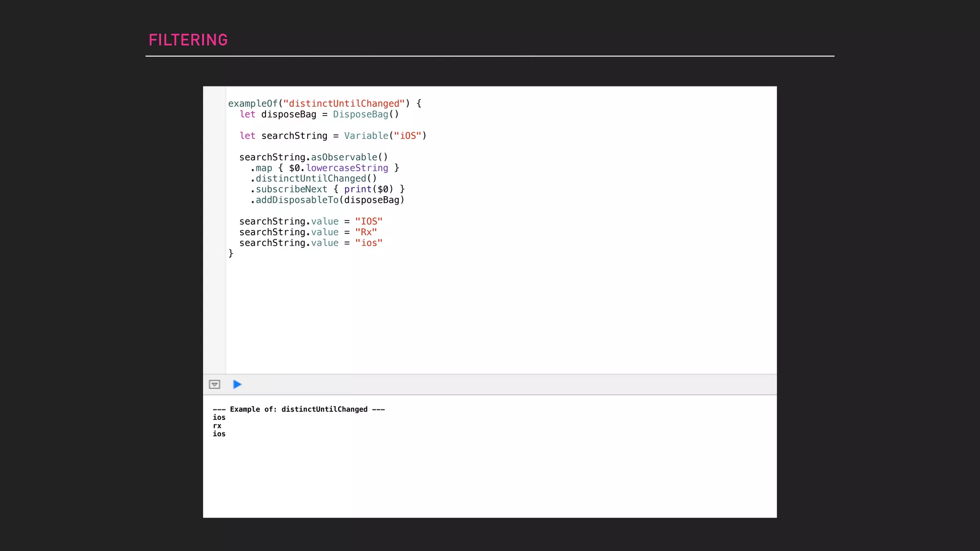
Task: Click the addDisposableTo(disposeBag) call
Action: point(330,200)
